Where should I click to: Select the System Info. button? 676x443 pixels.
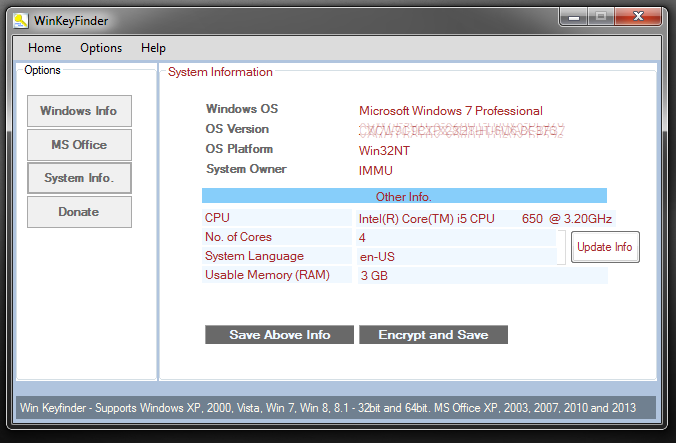click(79, 178)
